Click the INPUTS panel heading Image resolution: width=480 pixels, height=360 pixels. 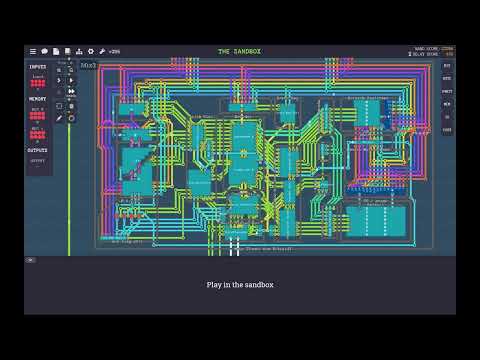point(38,67)
